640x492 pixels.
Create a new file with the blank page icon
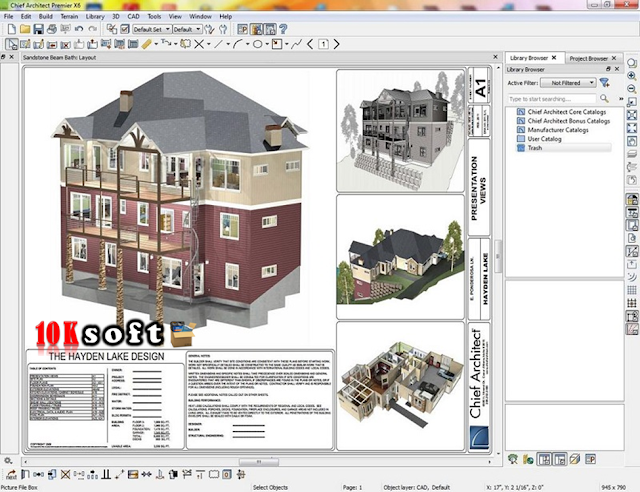(x=11, y=29)
